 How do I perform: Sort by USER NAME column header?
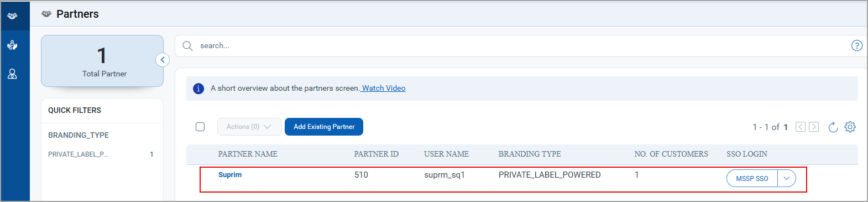[x=447, y=154]
